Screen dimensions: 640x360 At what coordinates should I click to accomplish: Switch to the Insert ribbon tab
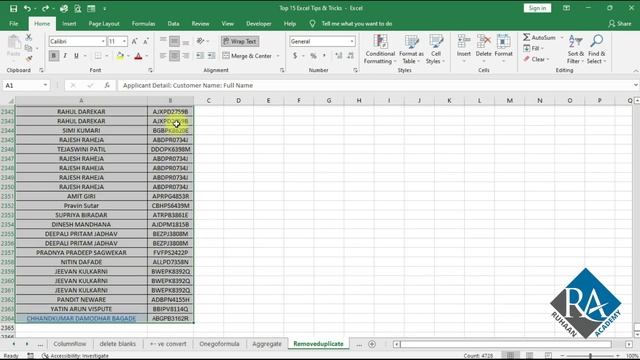pos(69,24)
